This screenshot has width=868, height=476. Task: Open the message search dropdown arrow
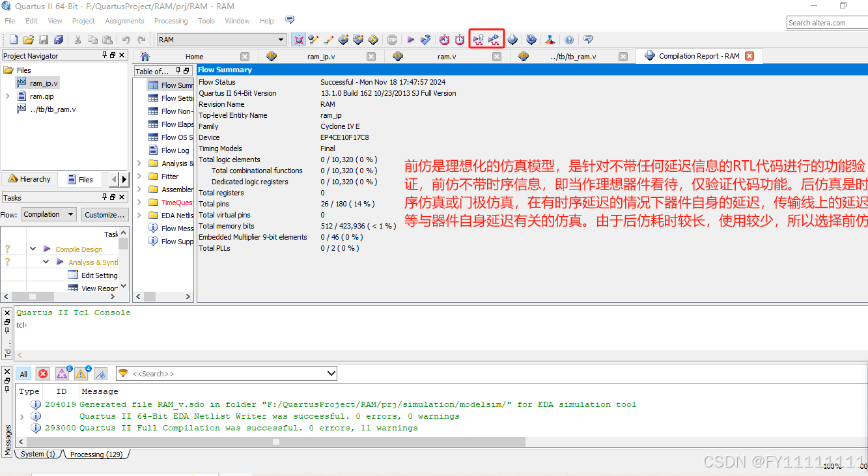click(x=331, y=374)
